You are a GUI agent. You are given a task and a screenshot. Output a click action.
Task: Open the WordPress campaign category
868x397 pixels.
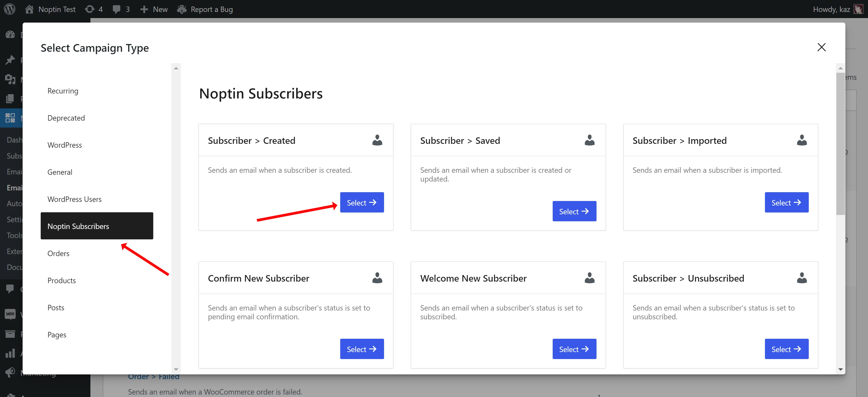(x=97, y=145)
